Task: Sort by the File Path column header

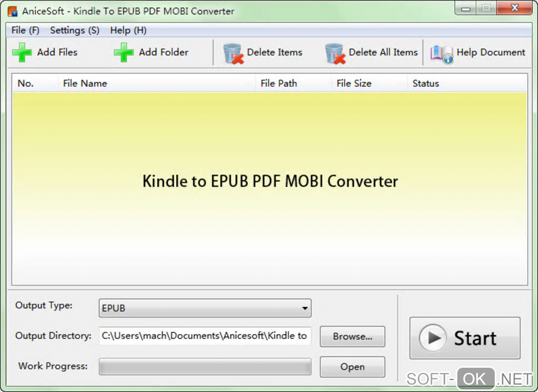Action: [x=293, y=83]
